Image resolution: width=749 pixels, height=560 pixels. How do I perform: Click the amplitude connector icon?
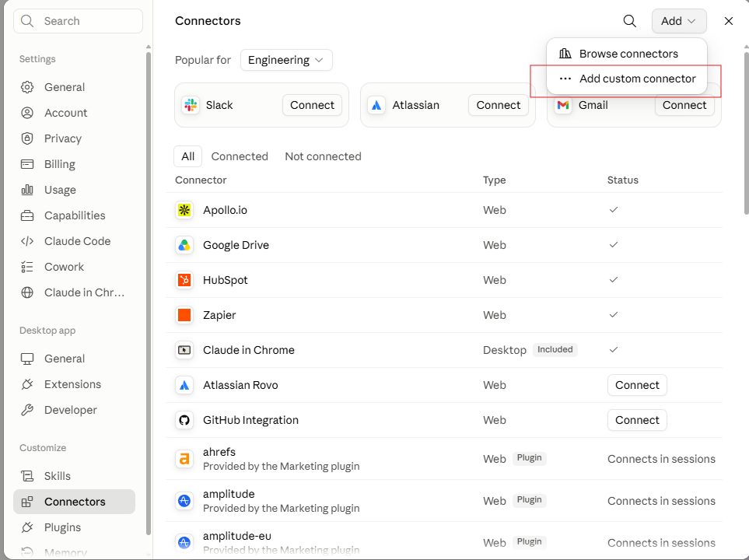[x=184, y=501]
